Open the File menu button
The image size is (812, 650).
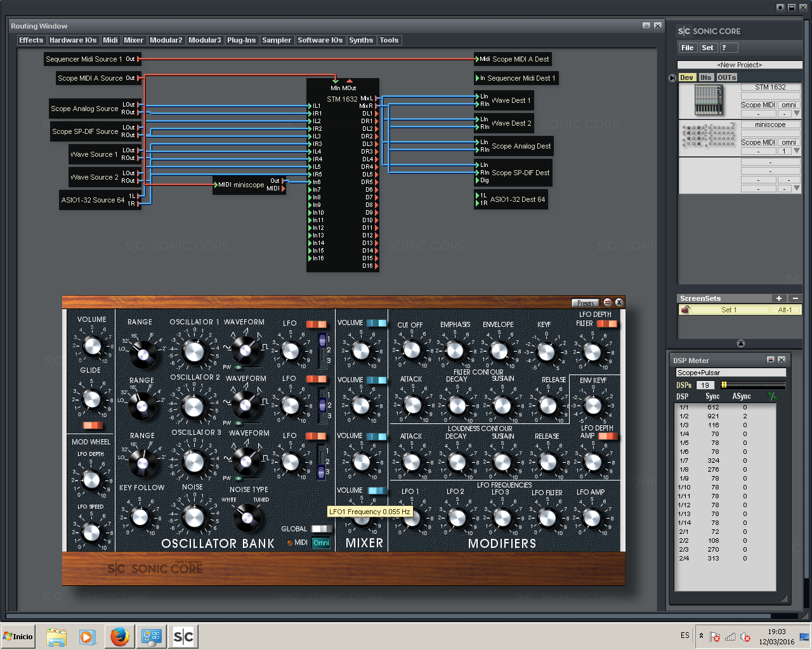tap(688, 48)
